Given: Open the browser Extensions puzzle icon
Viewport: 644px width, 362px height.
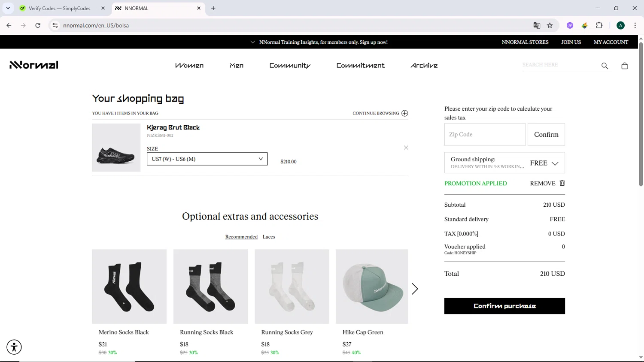Looking at the screenshot, I should (599, 25).
